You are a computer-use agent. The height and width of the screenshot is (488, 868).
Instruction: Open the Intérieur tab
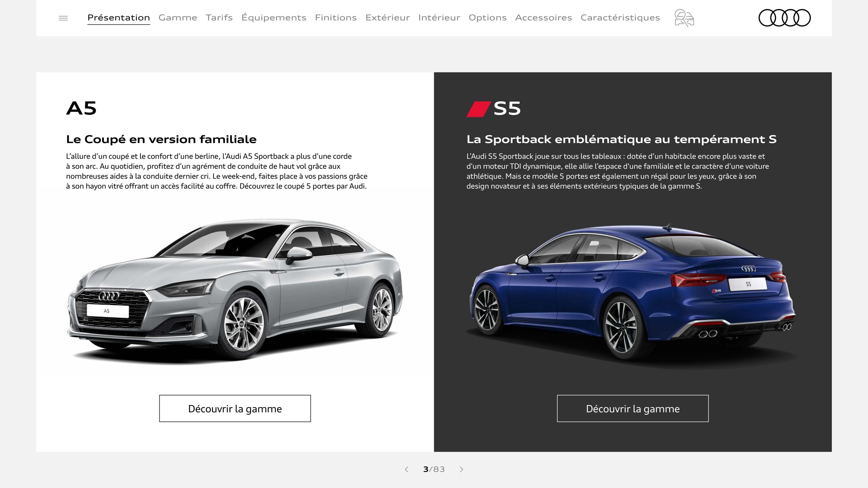click(x=439, y=17)
